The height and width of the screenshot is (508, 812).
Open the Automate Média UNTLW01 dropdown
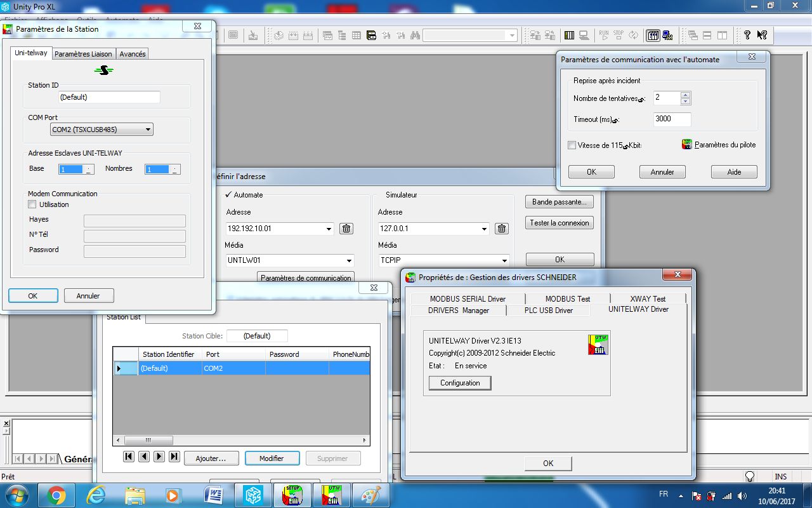(x=349, y=260)
